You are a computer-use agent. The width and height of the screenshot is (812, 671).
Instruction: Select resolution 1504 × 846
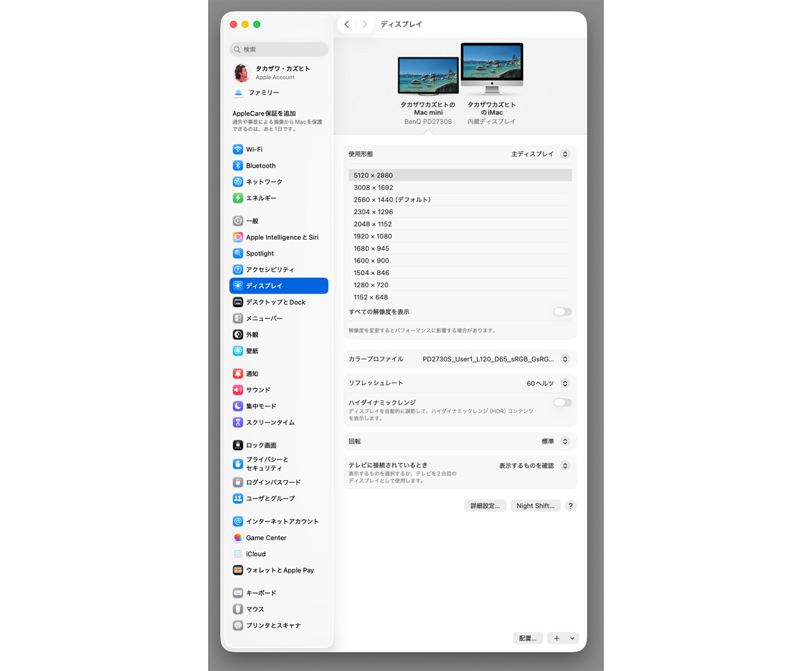click(460, 273)
